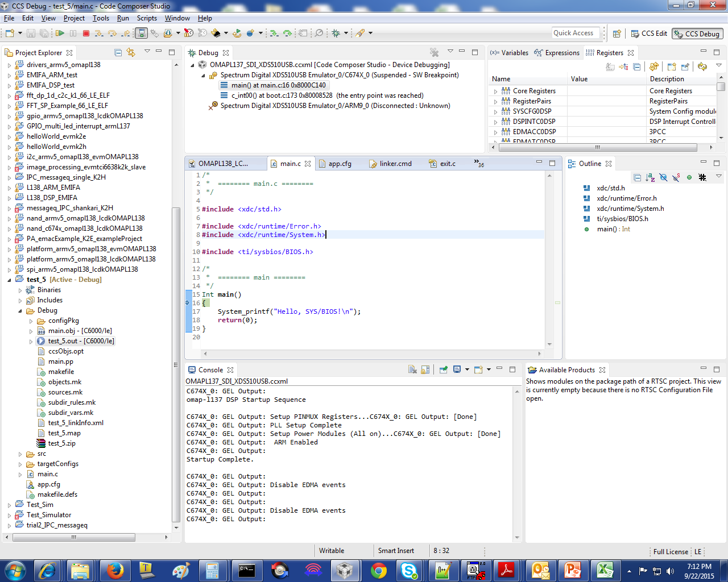Click the Restart debug icon

coord(237,33)
